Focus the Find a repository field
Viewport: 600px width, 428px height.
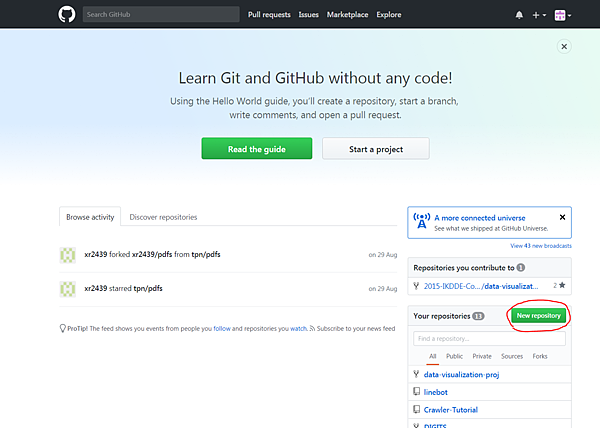(x=489, y=338)
